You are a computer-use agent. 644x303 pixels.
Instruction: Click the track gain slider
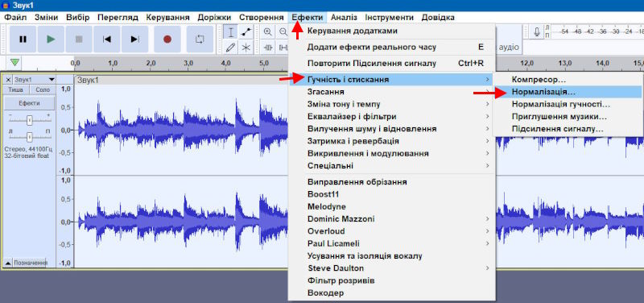[x=29, y=120]
